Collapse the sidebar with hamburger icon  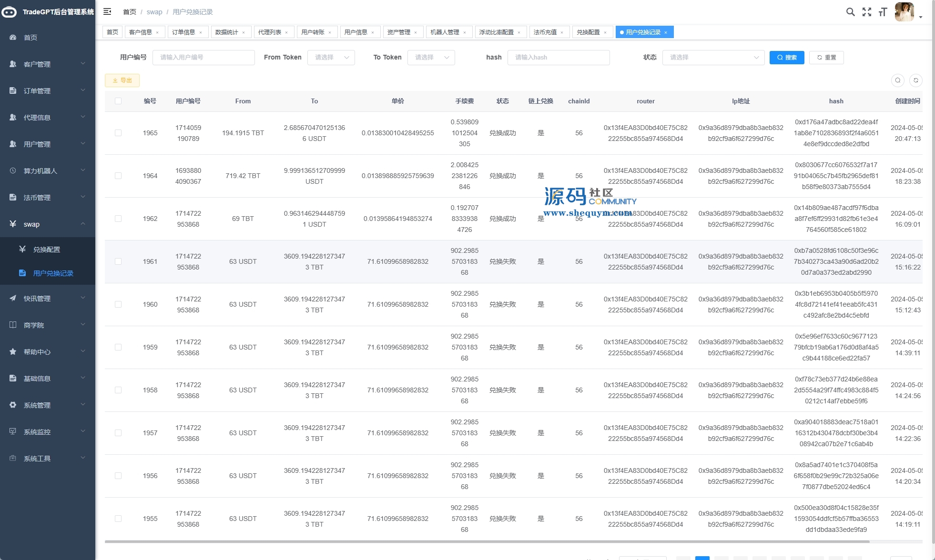tap(107, 11)
